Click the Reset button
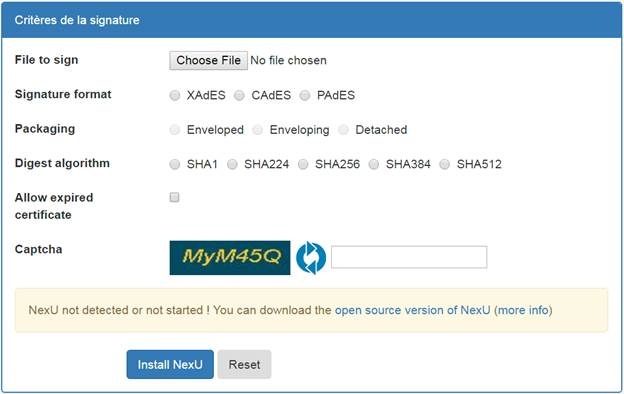The height and width of the screenshot is (394, 624). click(244, 365)
